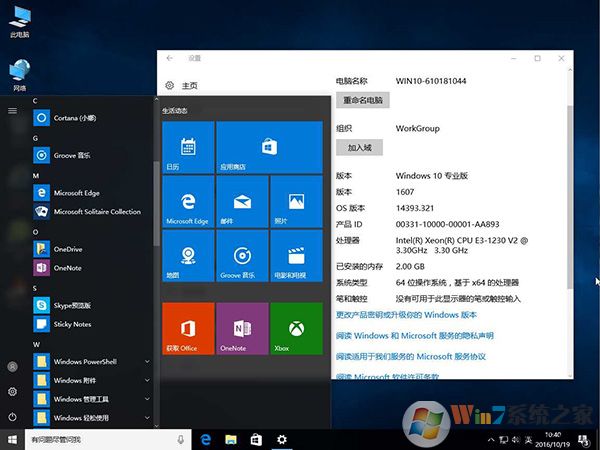600x450 pixels.
Task: Open the 获取 Office tile
Action: coord(188,328)
